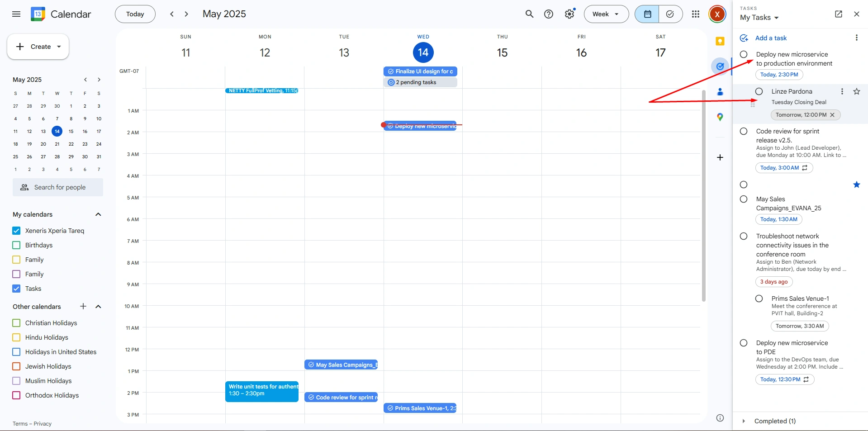
Task: Open Google Maps side panel icon
Action: pyautogui.click(x=720, y=117)
